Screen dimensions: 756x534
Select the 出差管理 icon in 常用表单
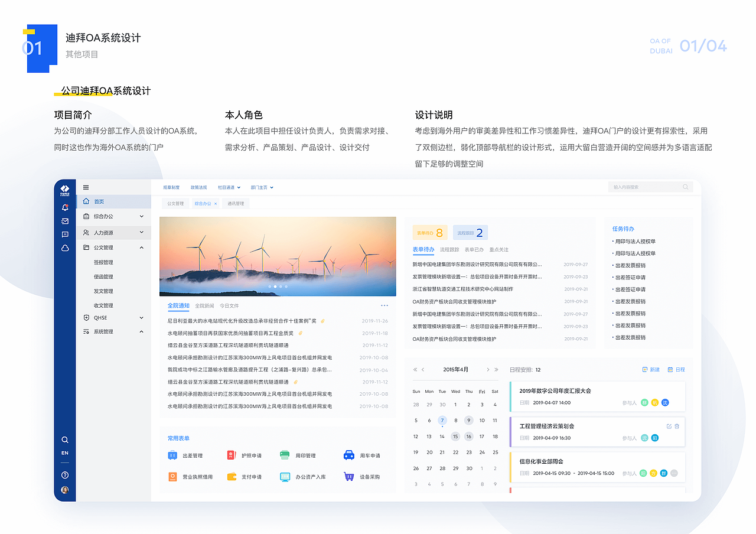point(171,455)
